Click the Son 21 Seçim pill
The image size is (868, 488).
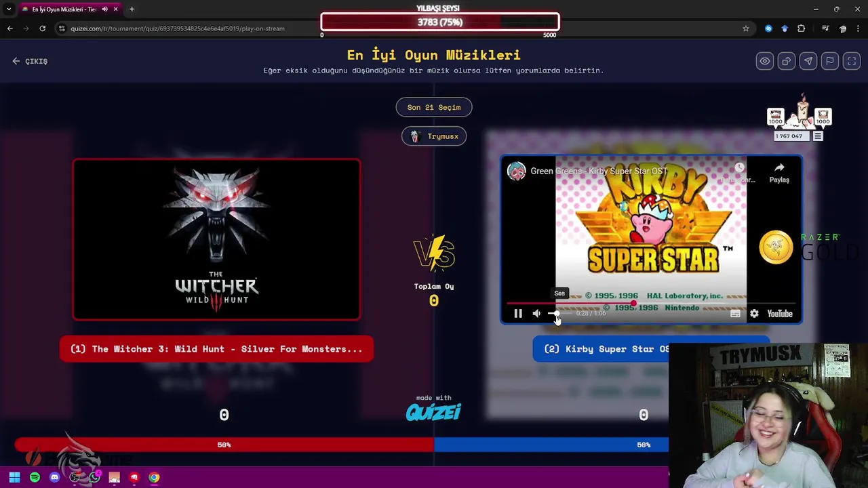pyautogui.click(x=434, y=107)
